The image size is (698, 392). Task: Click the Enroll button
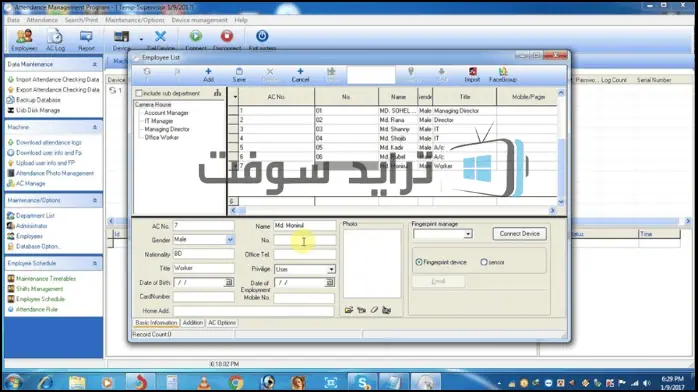tap(438, 281)
